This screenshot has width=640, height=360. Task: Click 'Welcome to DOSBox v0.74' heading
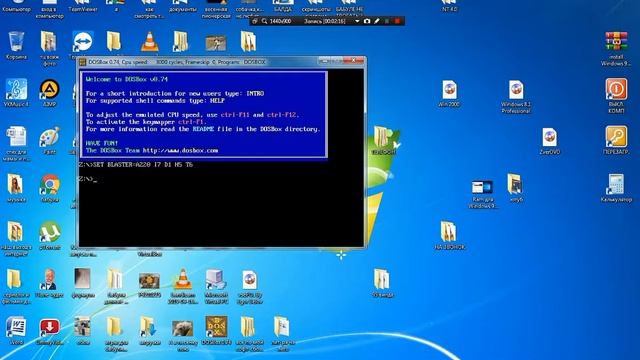(127, 79)
